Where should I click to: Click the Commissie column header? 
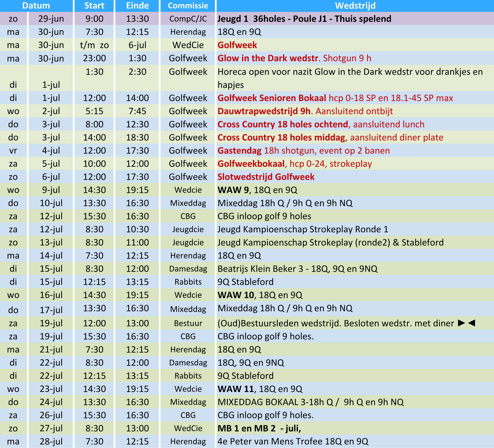(x=188, y=5)
